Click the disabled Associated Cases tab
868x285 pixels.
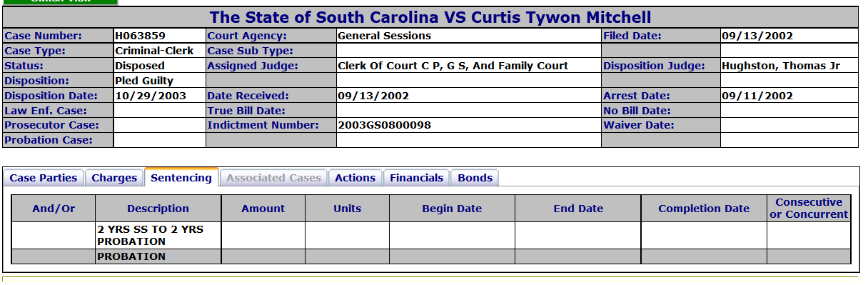(274, 178)
